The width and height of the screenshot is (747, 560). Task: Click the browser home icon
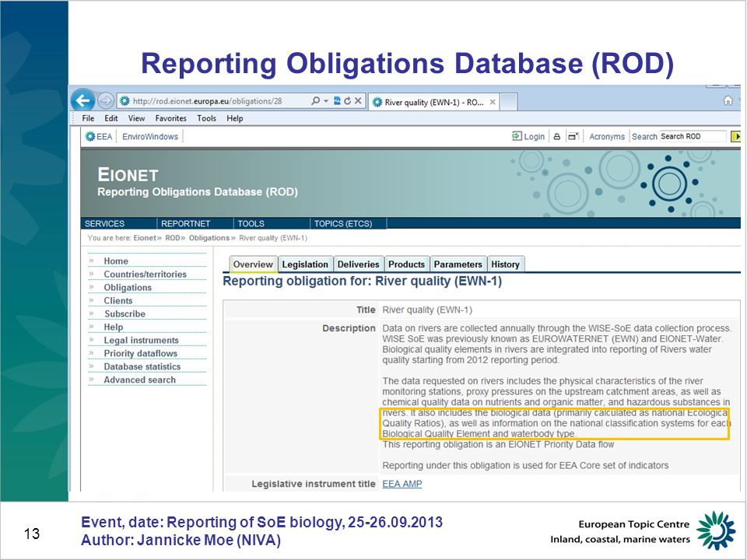click(728, 100)
